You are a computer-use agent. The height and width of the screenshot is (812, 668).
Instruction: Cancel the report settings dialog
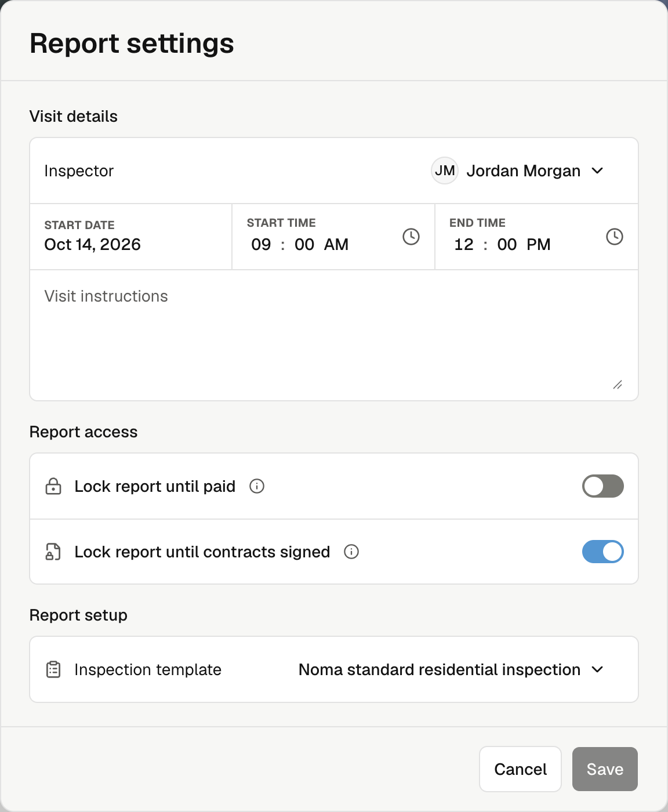(520, 769)
